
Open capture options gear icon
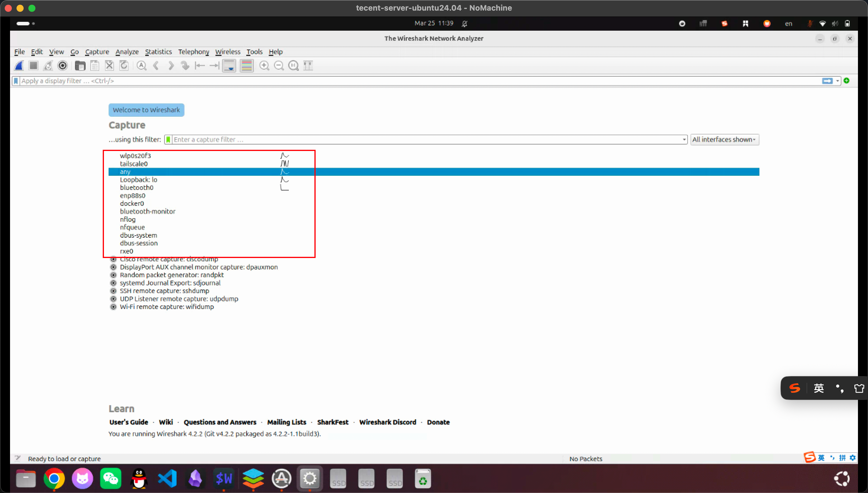click(x=63, y=65)
